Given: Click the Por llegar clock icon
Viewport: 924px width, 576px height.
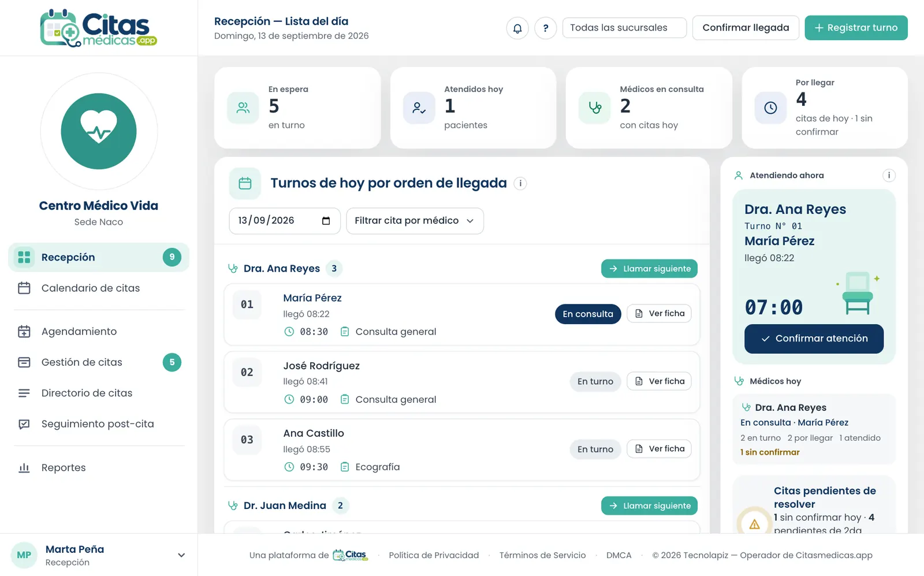Looking at the screenshot, I should pyautogui.click(x=770, y=108).
